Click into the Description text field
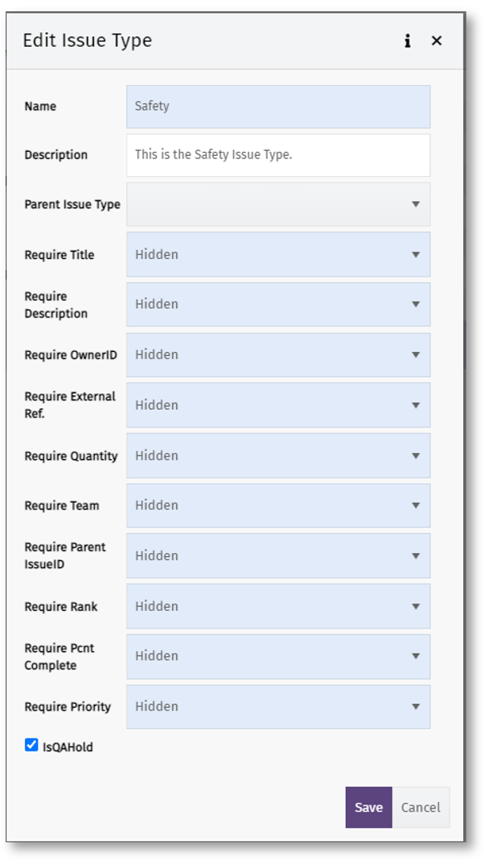The width and height of the screenshot is (484, 868). pos(277,155)
